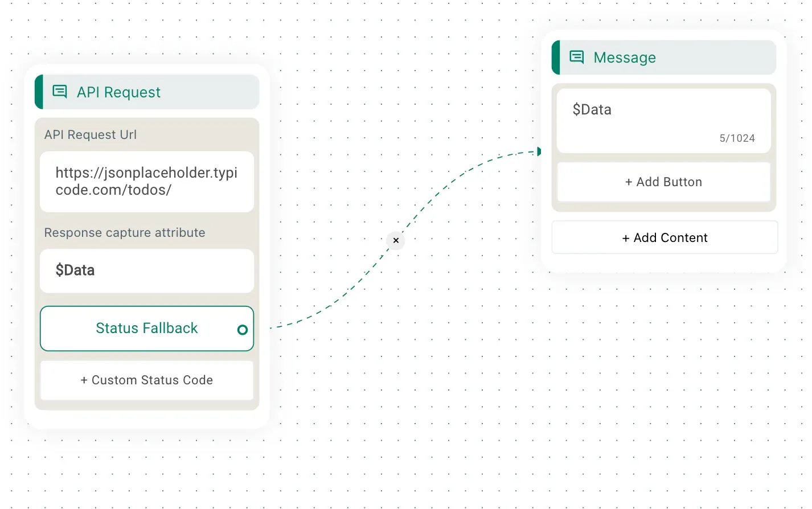Image resolution: width=812 pixels, height=509 pixels.
Task: Enable the connection point on Status Fallback button
Action: pyautogui.click(x=242, y=329)
